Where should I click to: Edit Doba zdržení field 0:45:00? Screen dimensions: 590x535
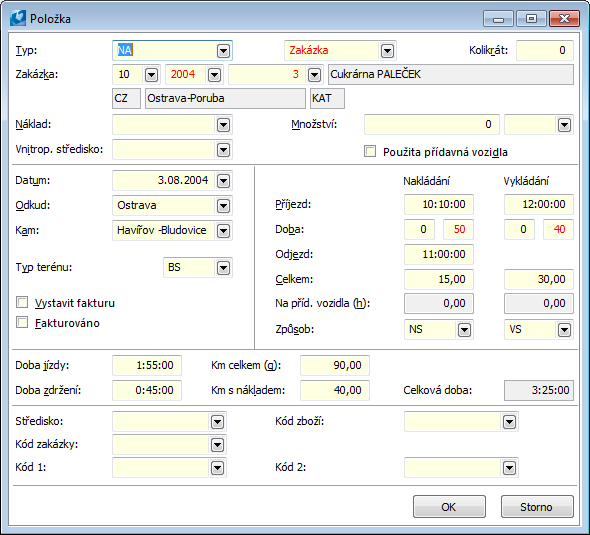click(x=147, y=390)
